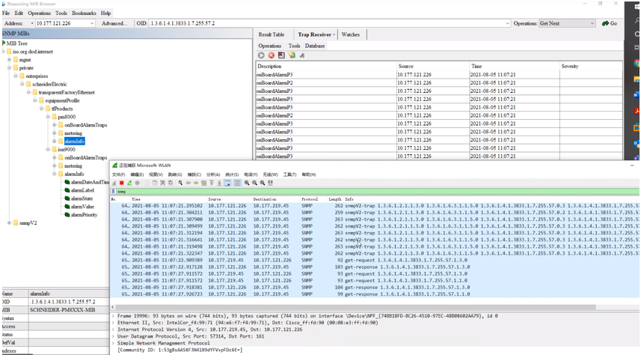Screen dimensions: 644x355
Task: Switch to the Watches tab
Action: pyautogui.click(x=351, y=34)
